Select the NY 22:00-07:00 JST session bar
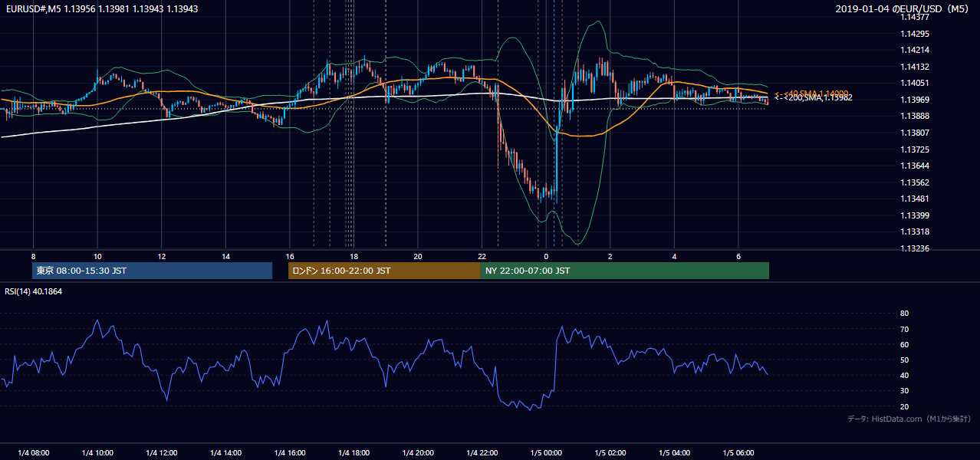The height and width of the screenshot is (460, 980). click(x=625, y=271)
